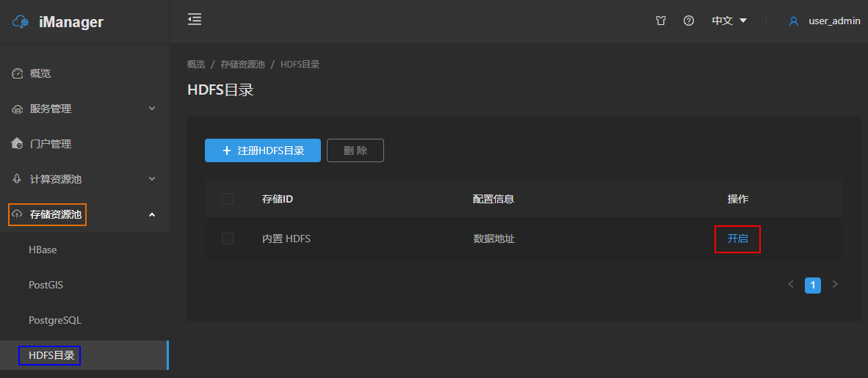The image size is (868, 378).
Task: Expand the 服务管理 submenu chevron
Action: 152,109
